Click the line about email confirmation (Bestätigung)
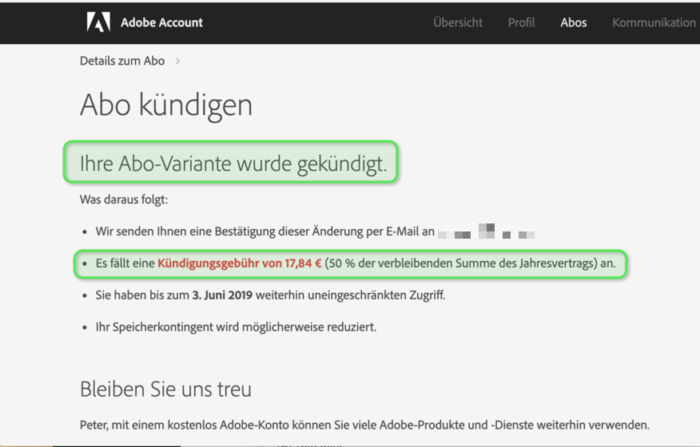Viewport: 700px width, 447px height. (265, 231)
